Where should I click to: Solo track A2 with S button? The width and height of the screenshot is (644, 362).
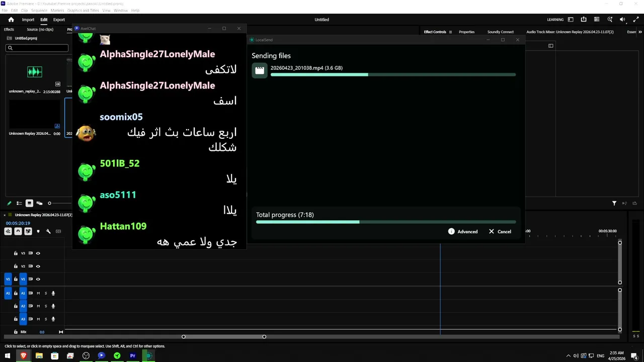pyautogui.click(x=46, y=306)
